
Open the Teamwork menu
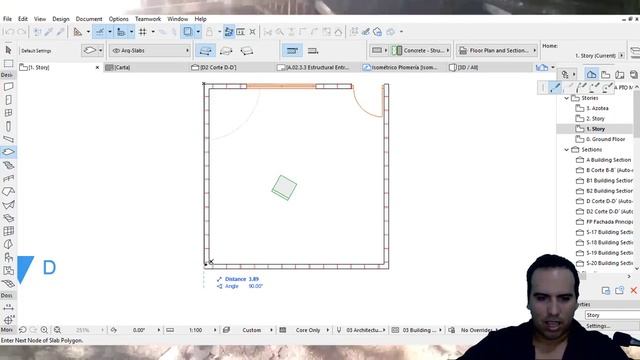148,19
